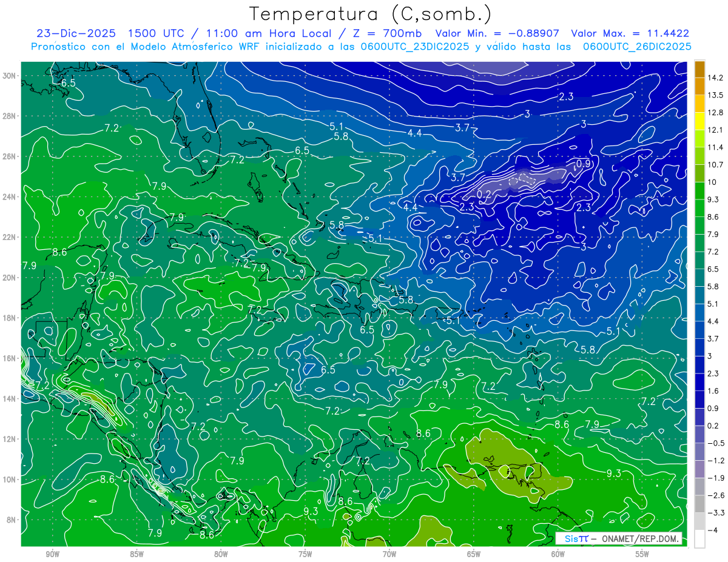Pick the lime swatch between 10.7 and 11.4

(x=699, y=156)
